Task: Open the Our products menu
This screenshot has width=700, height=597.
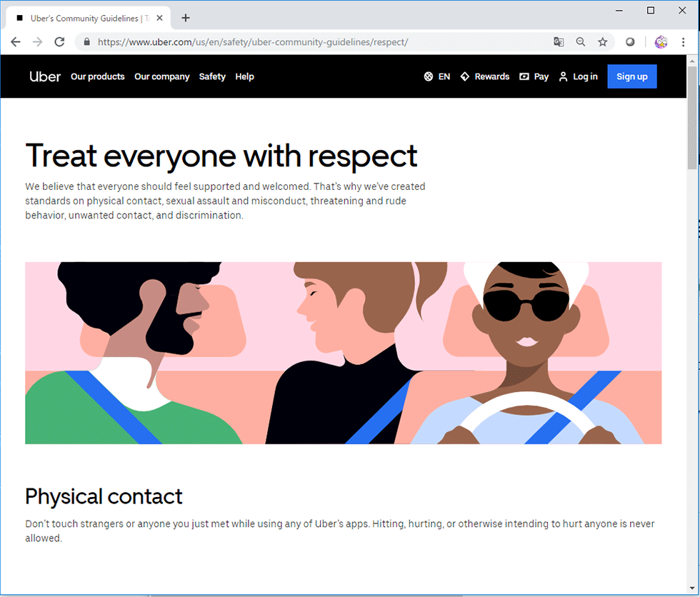Action: click(x=98, y=76)
